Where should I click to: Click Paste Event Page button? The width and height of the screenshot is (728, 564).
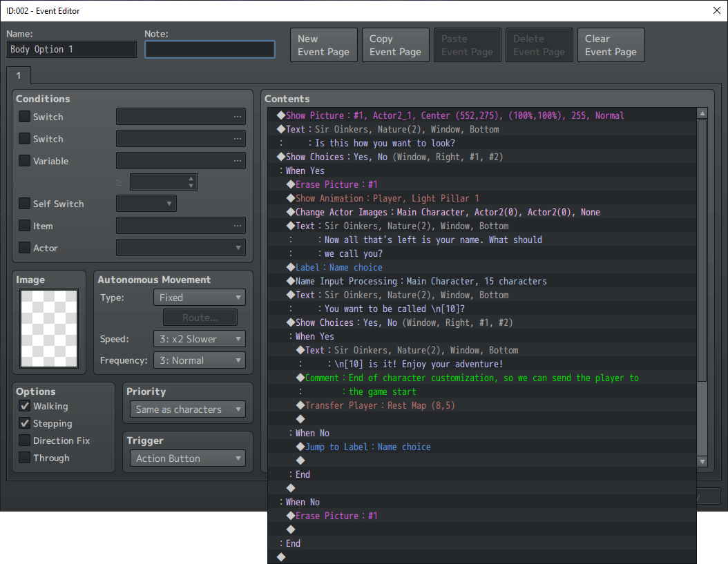[x=467, y=45]
